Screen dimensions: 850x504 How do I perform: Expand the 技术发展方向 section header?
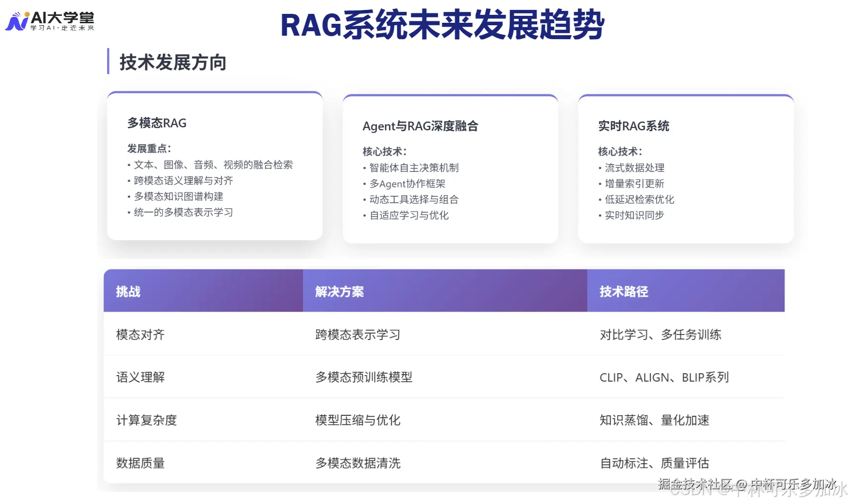173,63
